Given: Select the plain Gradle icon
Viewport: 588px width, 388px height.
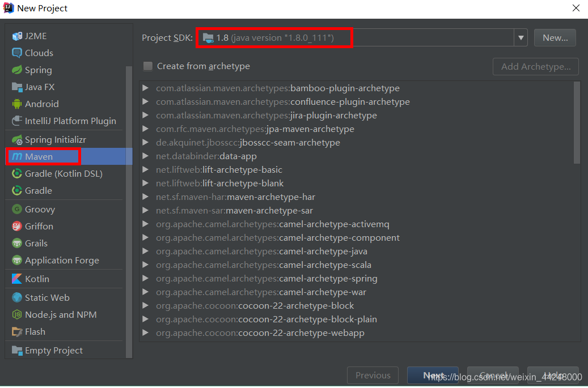Looking at the screenshot, I should coord(17,191).
